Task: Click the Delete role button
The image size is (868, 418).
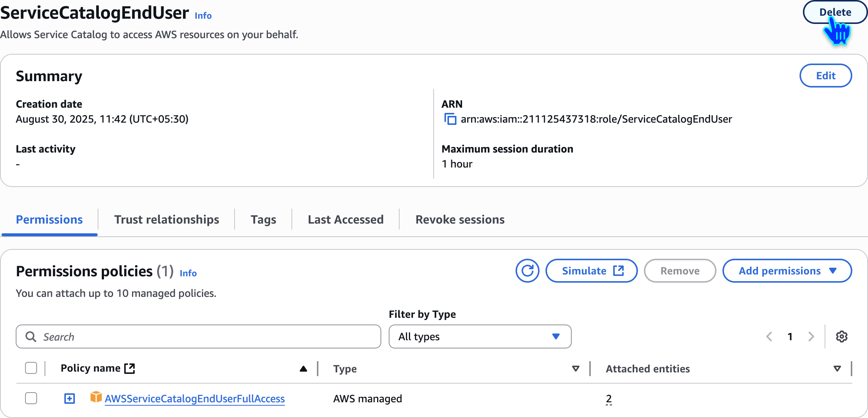Action: tap(835, 12)
